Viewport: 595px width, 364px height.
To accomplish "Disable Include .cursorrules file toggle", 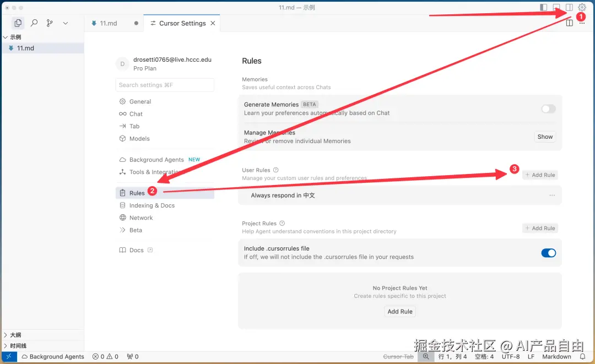I will point(548,253).
